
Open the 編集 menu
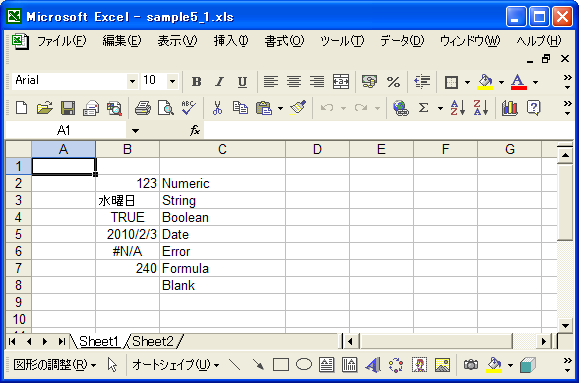tap(122, 41)
